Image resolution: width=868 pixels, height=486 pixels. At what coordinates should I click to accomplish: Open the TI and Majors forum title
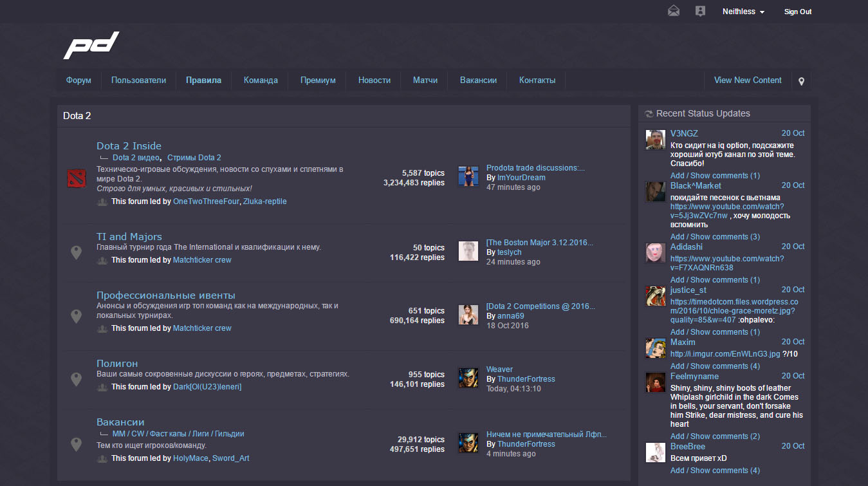[x=129, y=237]
